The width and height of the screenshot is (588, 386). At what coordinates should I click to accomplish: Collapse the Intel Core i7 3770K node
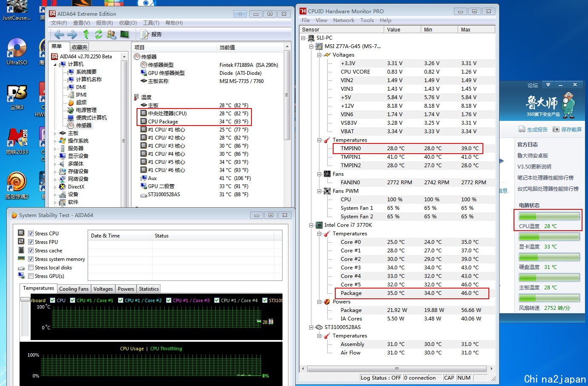[x=311, y=225]
